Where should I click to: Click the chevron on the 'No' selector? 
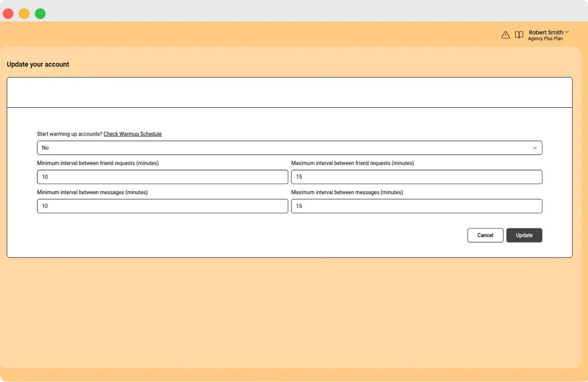point(535,148)
